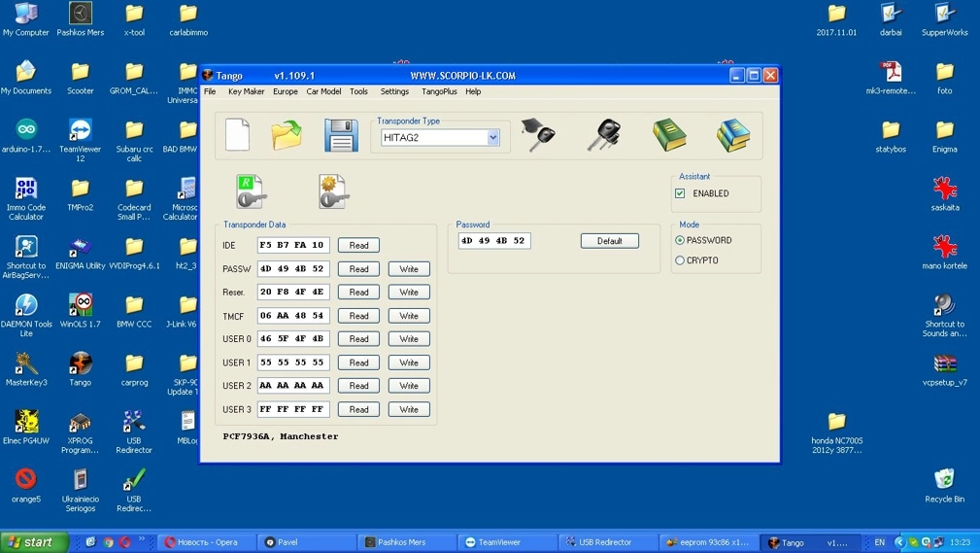Open MasterKey3 desktop icon
Image resolution: width=980 pixels, height=553 pixels.
coord(26,369)
